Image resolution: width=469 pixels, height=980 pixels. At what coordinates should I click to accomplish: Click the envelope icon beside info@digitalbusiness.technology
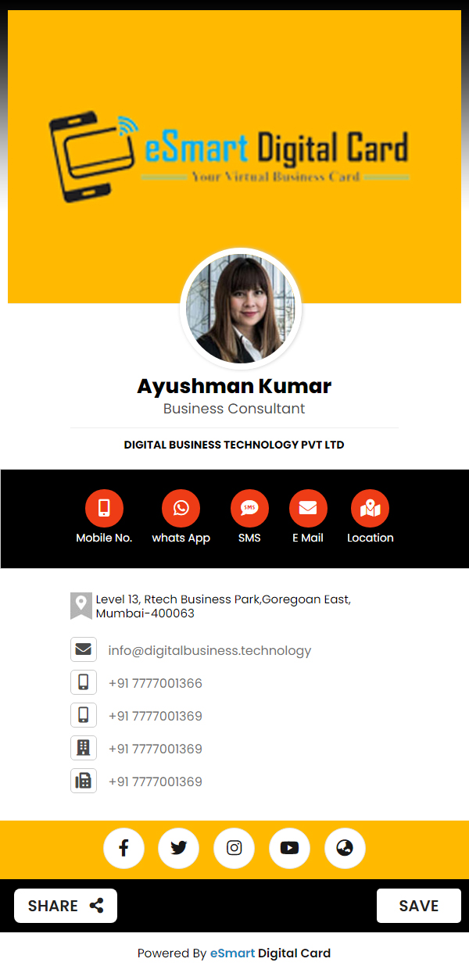tap(84, 649)
